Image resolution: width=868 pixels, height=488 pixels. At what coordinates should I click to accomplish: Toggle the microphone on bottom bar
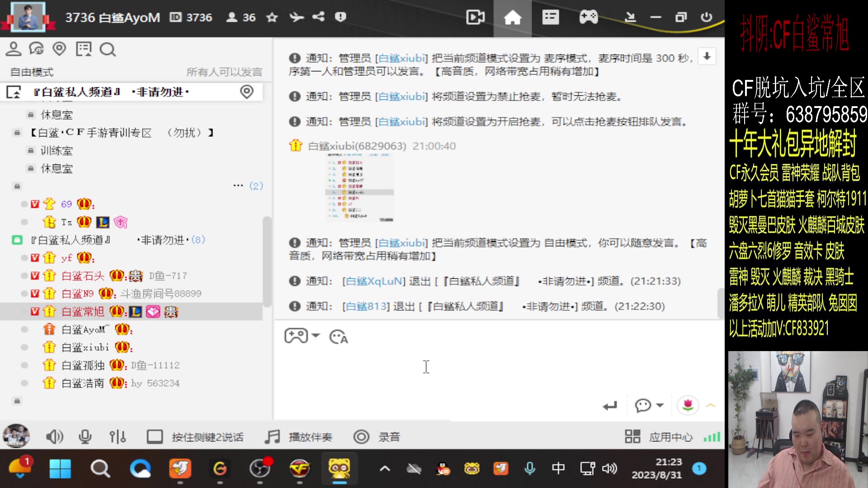(85, 436)
